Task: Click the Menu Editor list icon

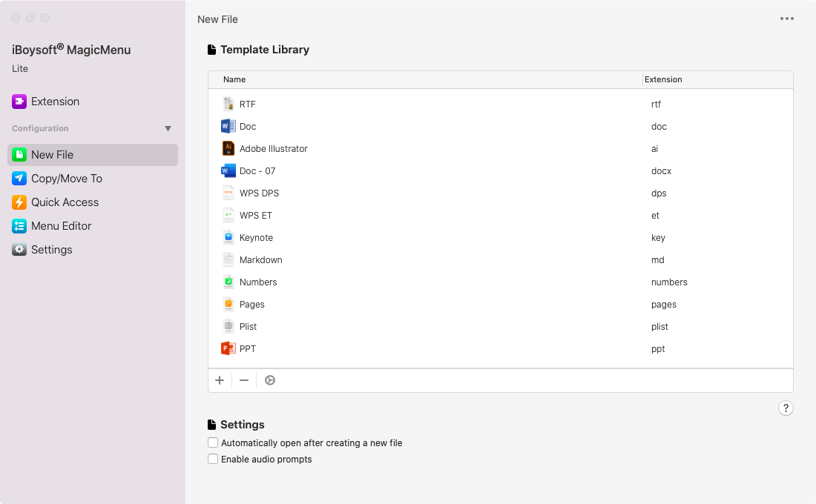Action: tap(19, 226)
